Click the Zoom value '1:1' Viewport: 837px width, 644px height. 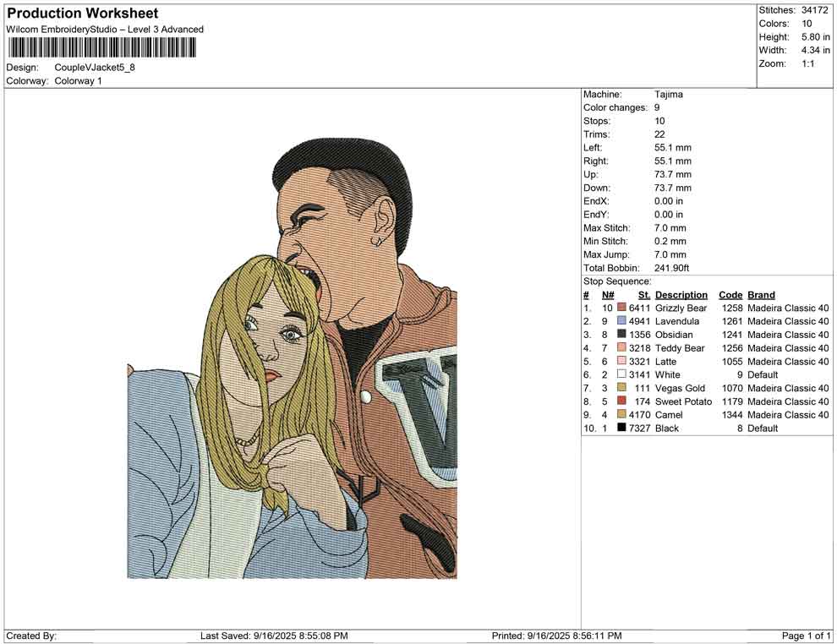[x=808, y=63]
